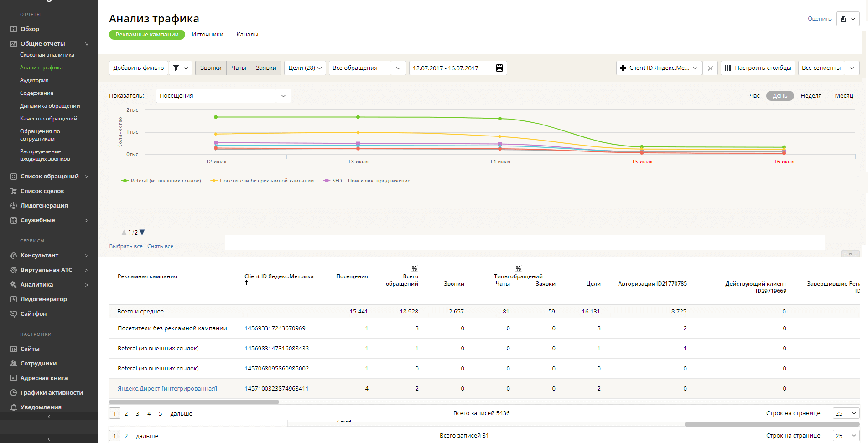868x443 pixels.
Task: Open Сквозная аналитика report
Action: point(47,55)
